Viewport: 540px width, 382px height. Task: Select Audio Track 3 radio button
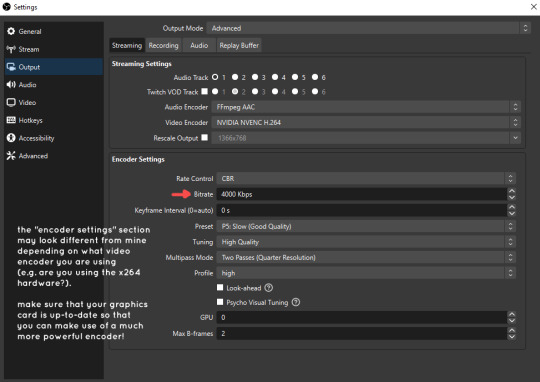pos(255,77)
